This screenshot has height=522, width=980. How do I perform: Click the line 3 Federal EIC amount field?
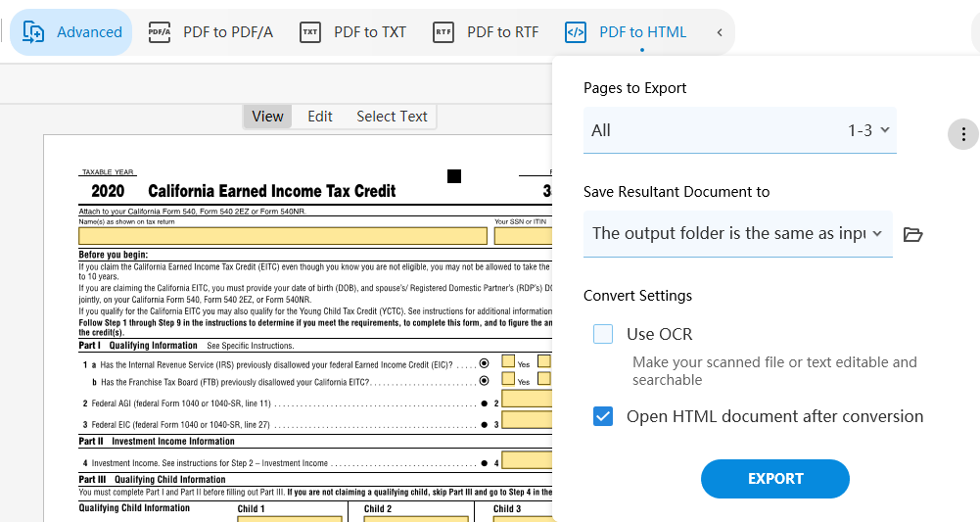click(x=527, y=420)
